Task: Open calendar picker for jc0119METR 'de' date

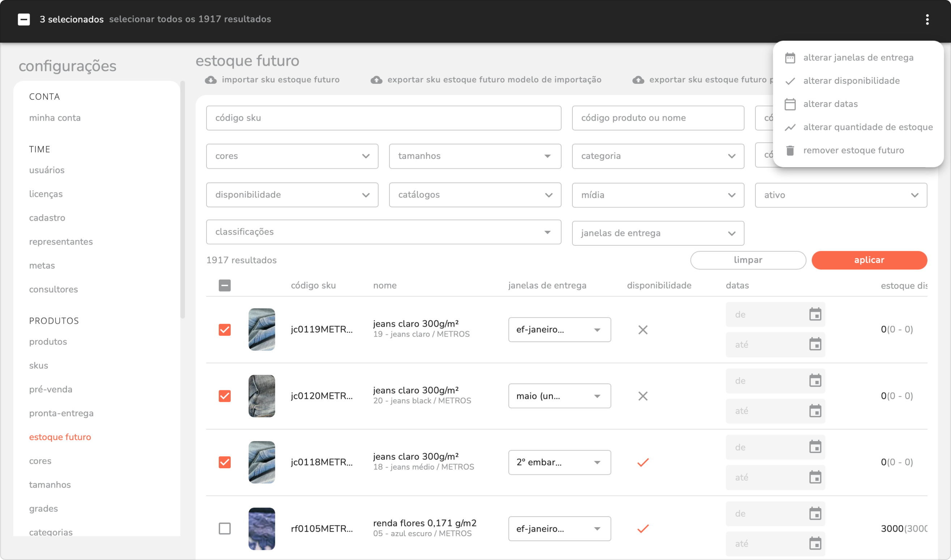Action: click(x=815, y=314)
